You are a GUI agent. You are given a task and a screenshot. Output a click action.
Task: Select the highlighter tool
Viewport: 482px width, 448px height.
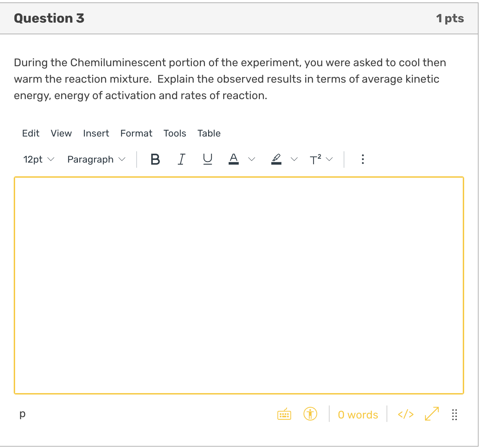tap(276, 159)
